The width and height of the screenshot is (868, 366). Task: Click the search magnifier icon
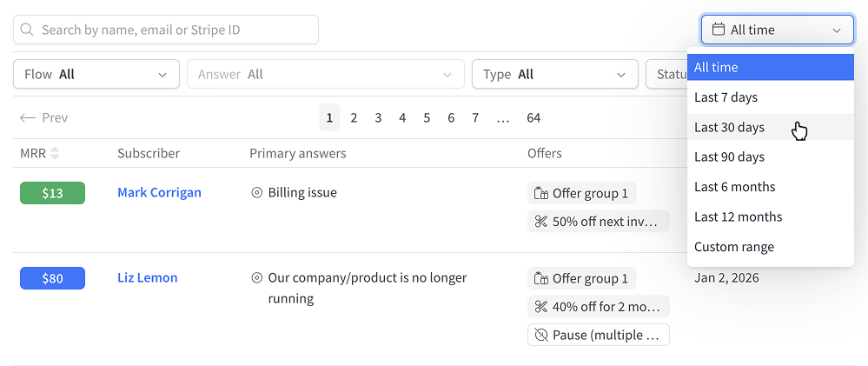[x=28, y=30]
